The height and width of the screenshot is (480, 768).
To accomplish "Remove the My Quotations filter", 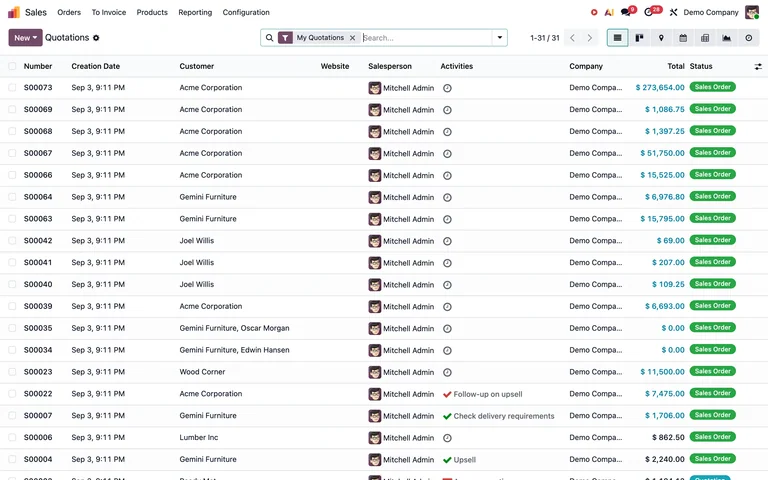I will coord(352,38).
